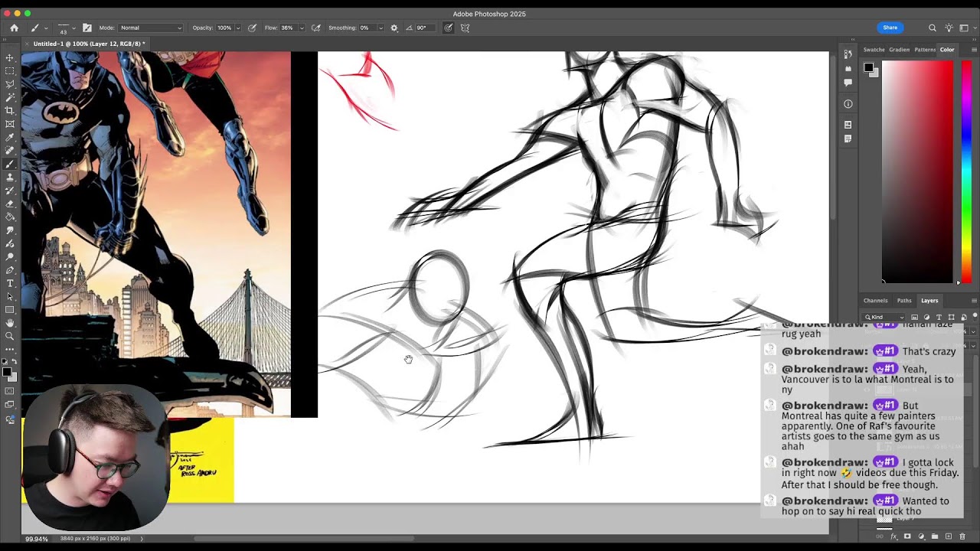Toggle symmetry butterfly options
The width and height of the screenshot is (980, 551).
click(x=465, y=28)
